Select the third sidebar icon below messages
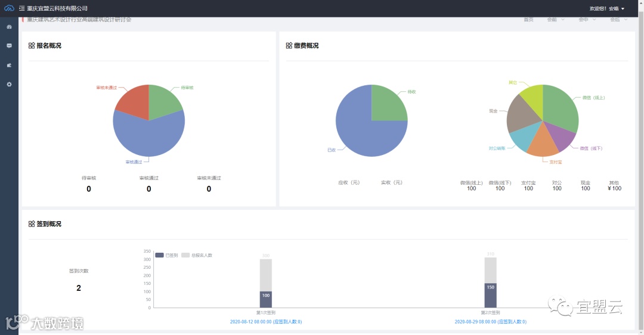644x335 pixels. pyautogui.click(x=9, y=65)
